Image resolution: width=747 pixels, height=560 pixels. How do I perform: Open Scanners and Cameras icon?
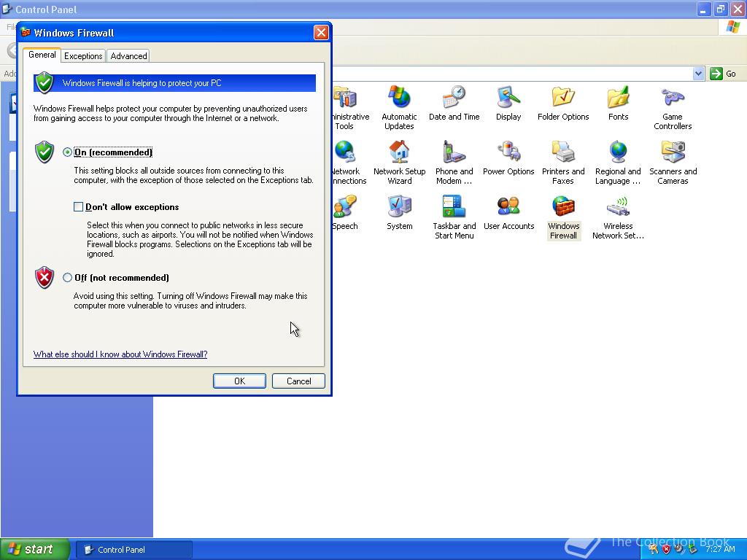click(x=673, y=163)
